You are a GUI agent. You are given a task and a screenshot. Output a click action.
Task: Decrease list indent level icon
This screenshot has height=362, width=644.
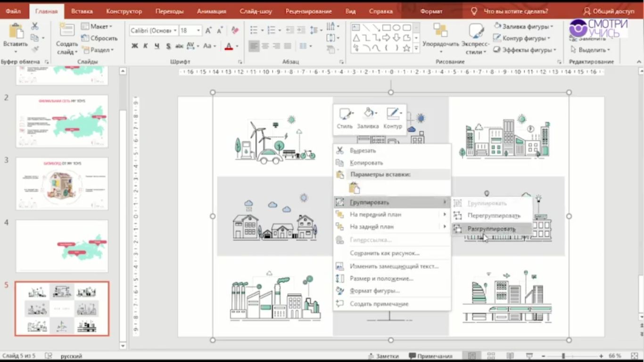[290, 31]
